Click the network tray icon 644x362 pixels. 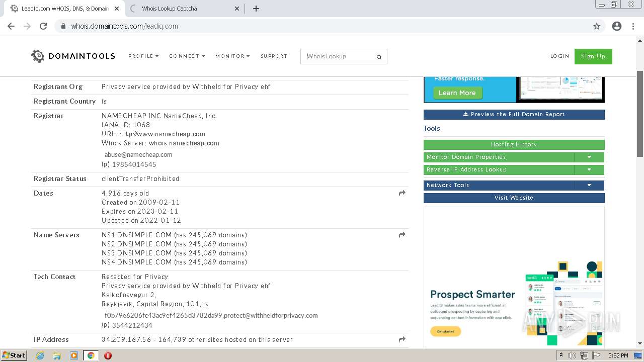[584, 355]
